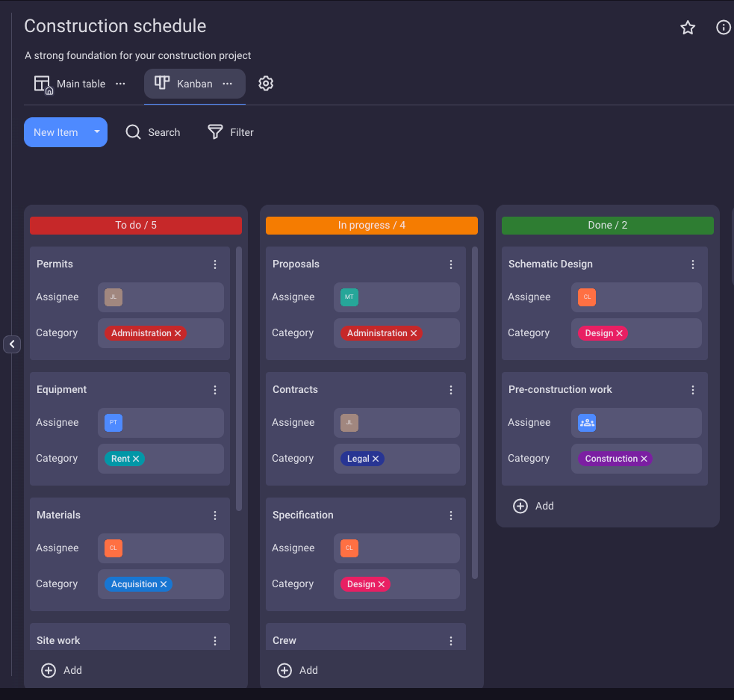734x700 pixels.
Task: Click the green Done column header
Action: 608,225
